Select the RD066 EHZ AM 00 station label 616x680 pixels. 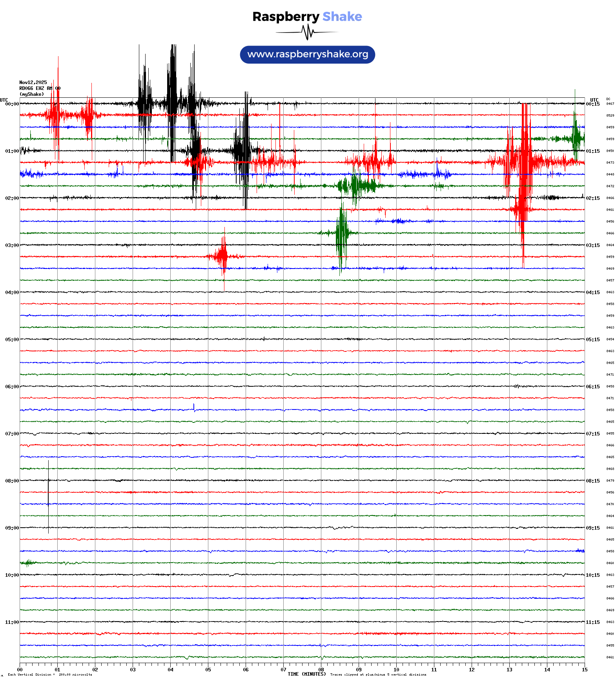[x=40, y=88]
